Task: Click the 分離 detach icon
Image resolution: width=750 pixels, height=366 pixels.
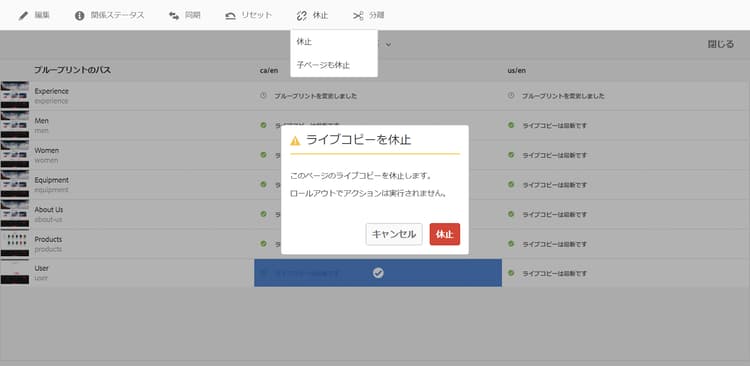Action: coord(358,16)
